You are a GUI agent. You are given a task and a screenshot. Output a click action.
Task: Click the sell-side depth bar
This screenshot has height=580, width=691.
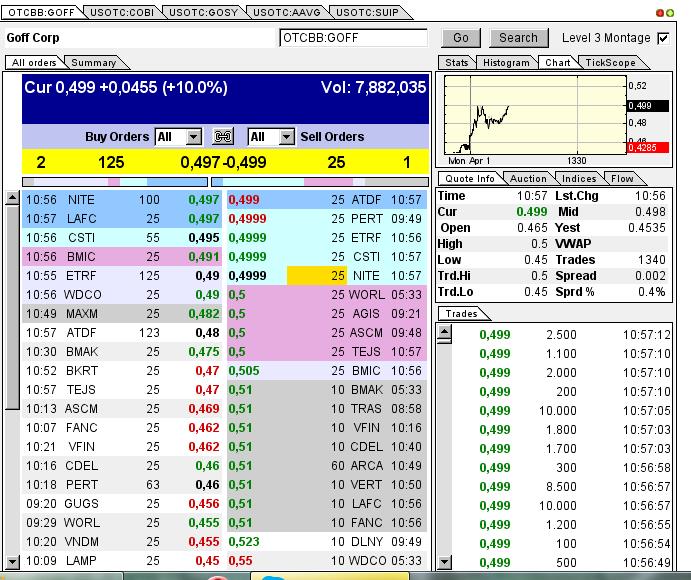(320, 182)
